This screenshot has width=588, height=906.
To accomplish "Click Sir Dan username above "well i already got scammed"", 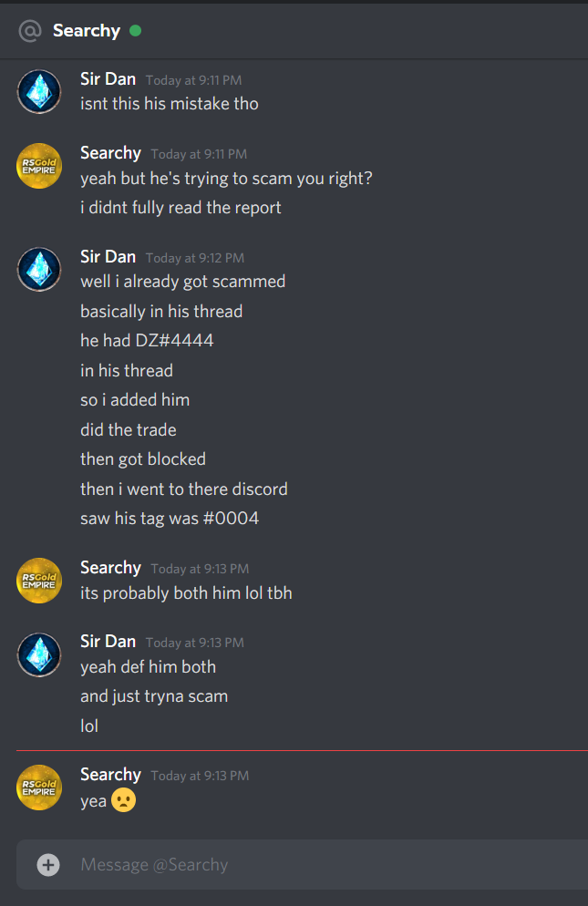I will (x=108, y=256).
